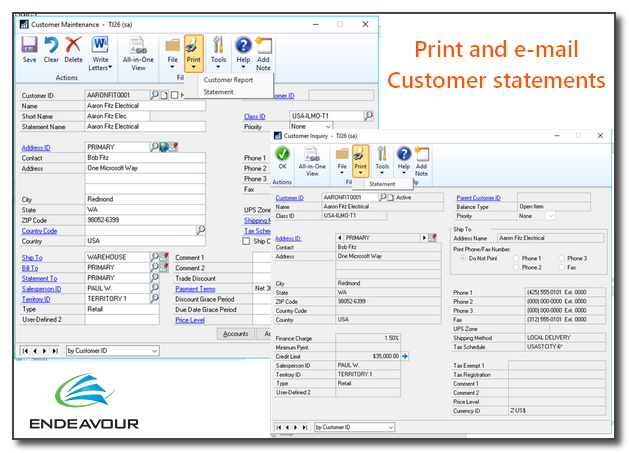Viewport: 629px width, 453px height.
Task: Click the Print icon in Customer Maintenance
Action: (193, 45)
